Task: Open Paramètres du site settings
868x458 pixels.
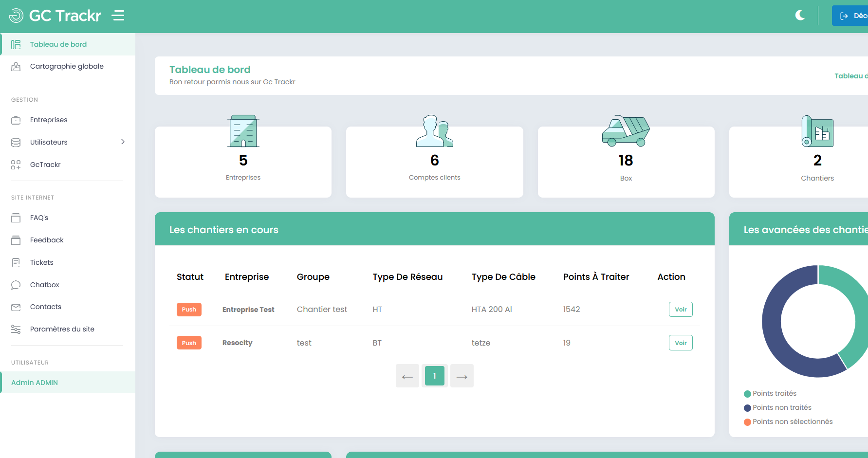Action: (62, 329)
